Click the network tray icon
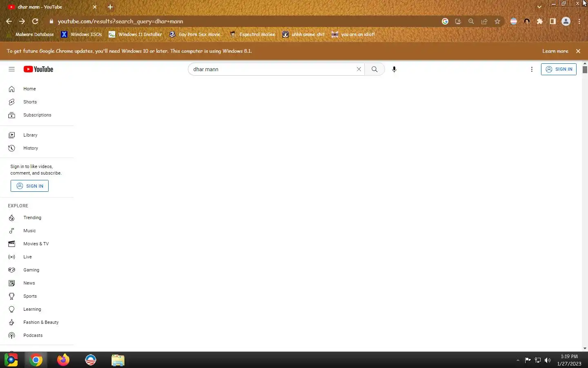This screenshot has width=588, height=368. 538,360
